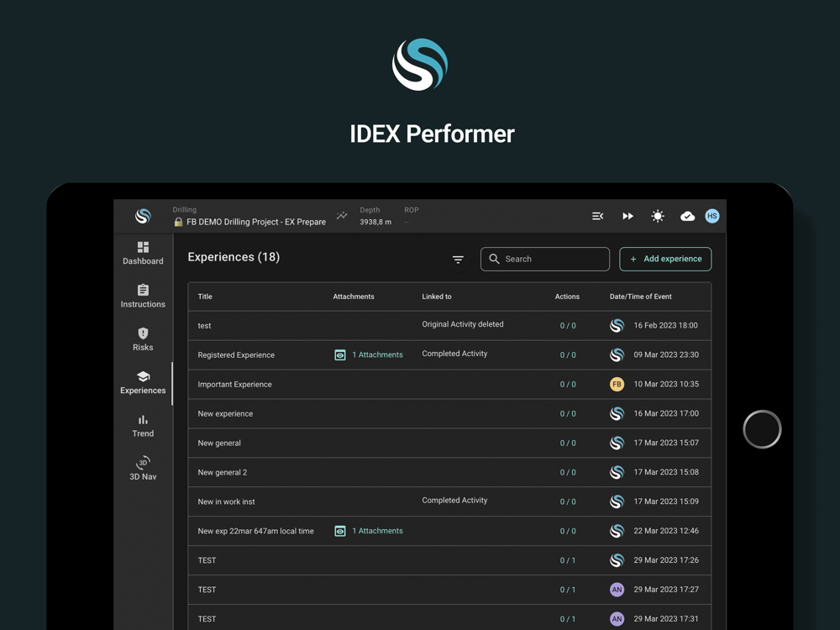Viewport: 840px width, 630px height.
Task: Open the 'New general' row title
Action: (219, 443)
